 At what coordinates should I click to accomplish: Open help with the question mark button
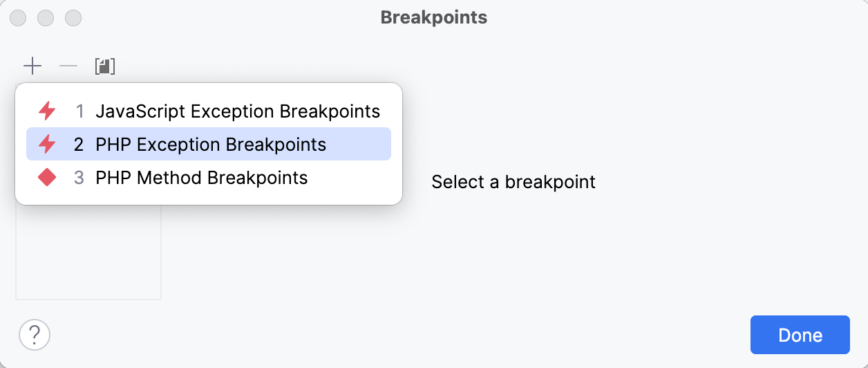tap(35, 335)
